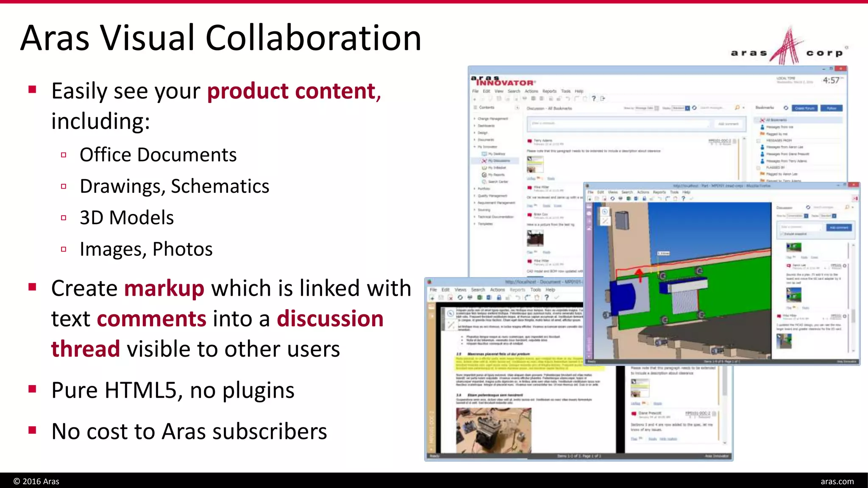The height and width of the screenshot is (488, 868).
Task: Click Word export icon in Document window toolbar
Action: click(489, 297)
